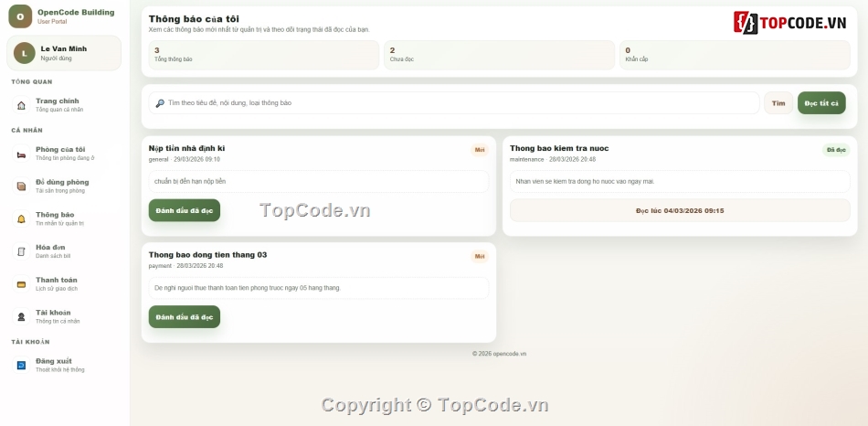This screenshot has height=426, width=868.
Task: Click title Thong bao dong tien thang 03
Action: coord(207,255)
